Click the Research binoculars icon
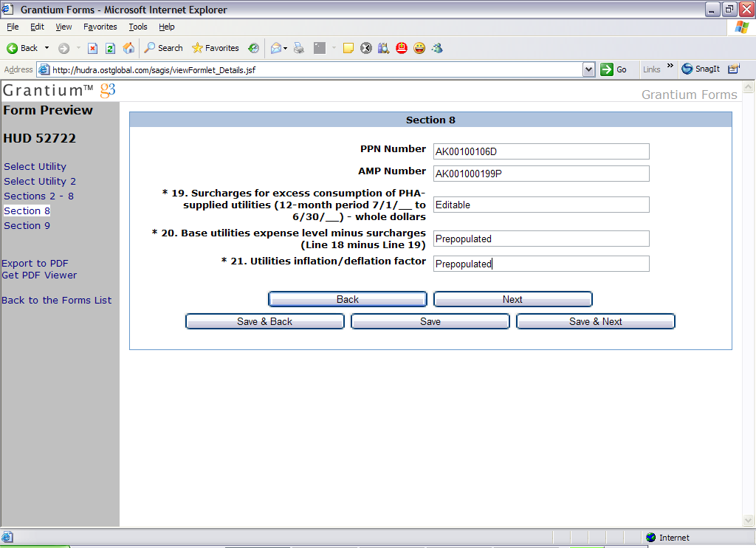The height and width of the screenshot is (548, 756). 384,48
